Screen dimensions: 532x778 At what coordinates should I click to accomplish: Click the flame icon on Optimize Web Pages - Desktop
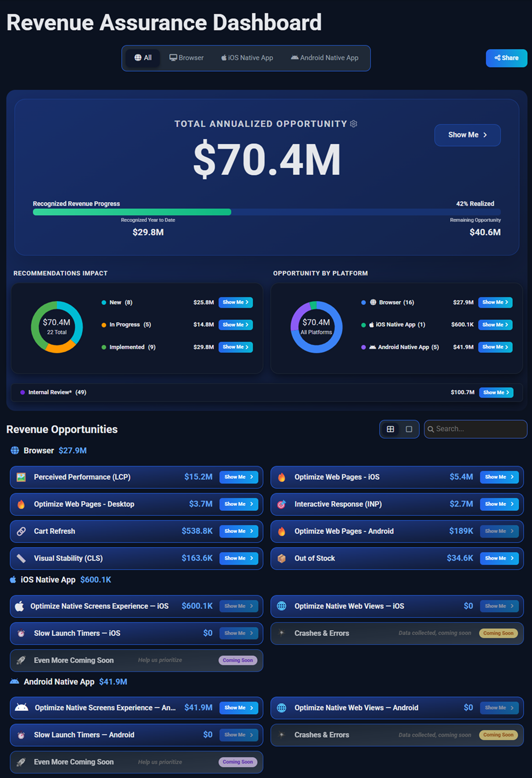click(21, 504)
